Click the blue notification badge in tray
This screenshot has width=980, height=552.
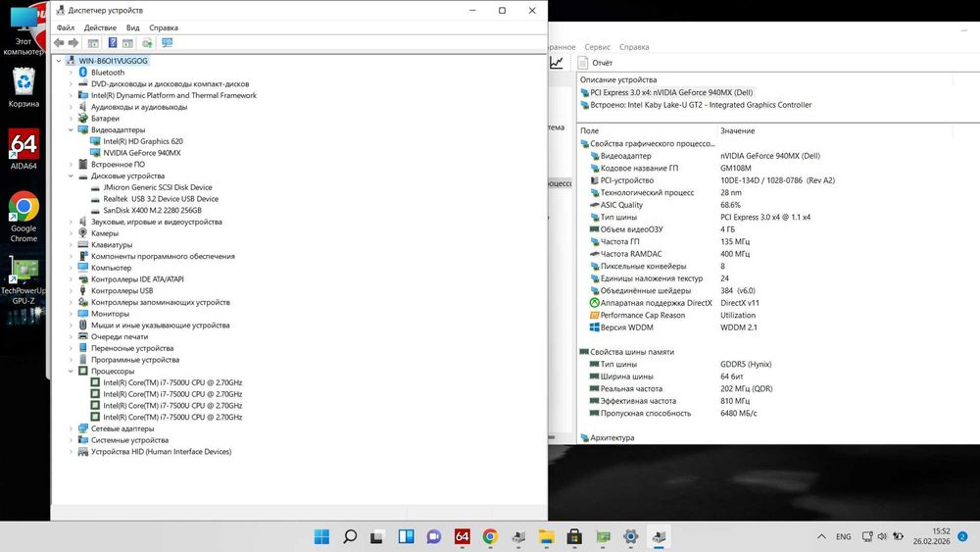[963, 536]
